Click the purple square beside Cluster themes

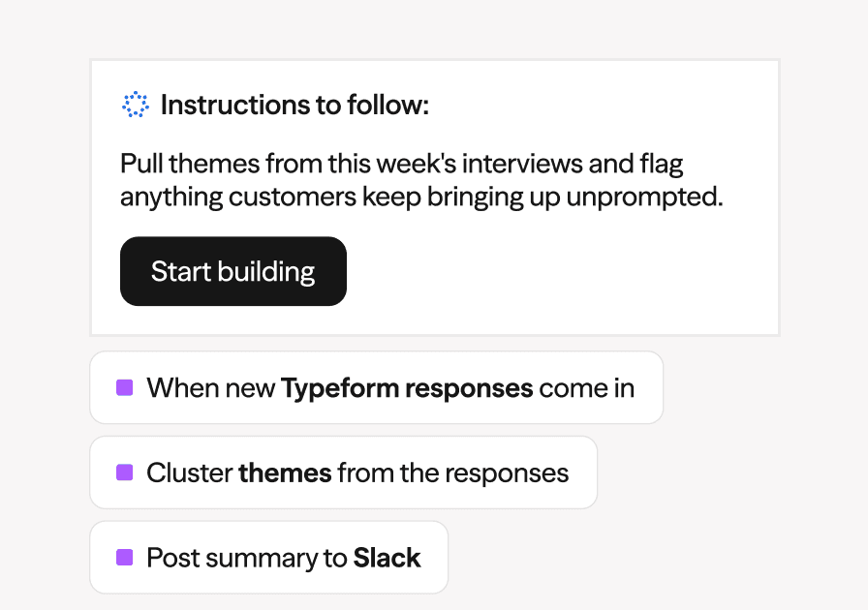[x=125, y=473]
